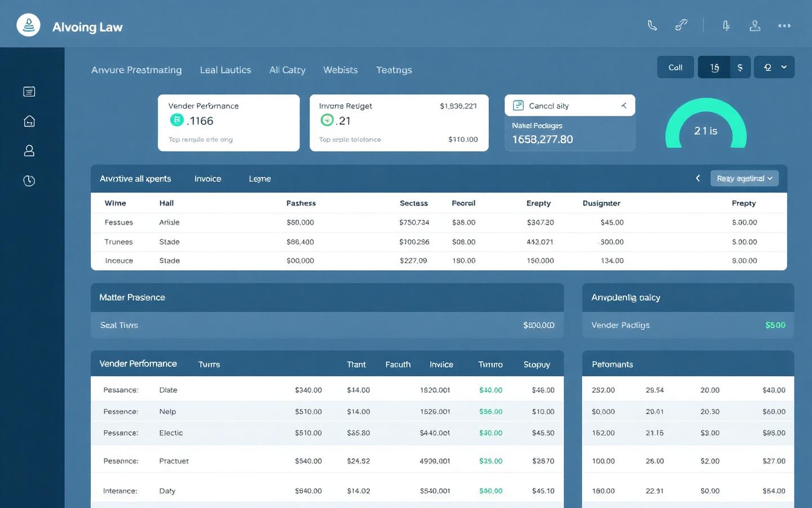Click the microphone icon in header

click(726, 25)
